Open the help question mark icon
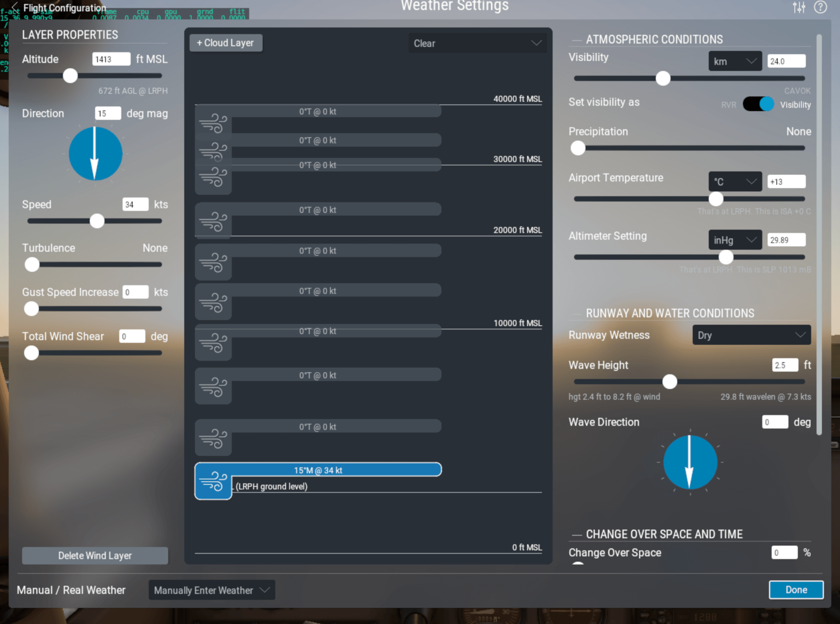 point(820,7)
